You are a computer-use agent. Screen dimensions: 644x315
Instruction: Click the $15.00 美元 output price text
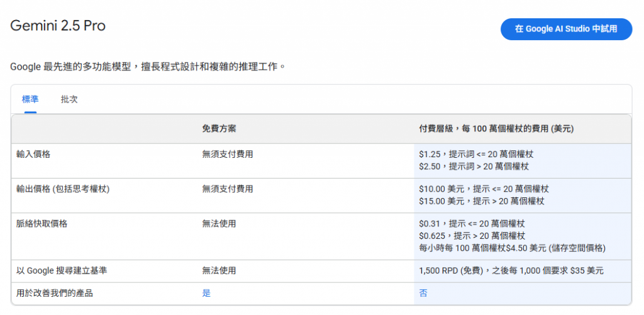[481, 201]
